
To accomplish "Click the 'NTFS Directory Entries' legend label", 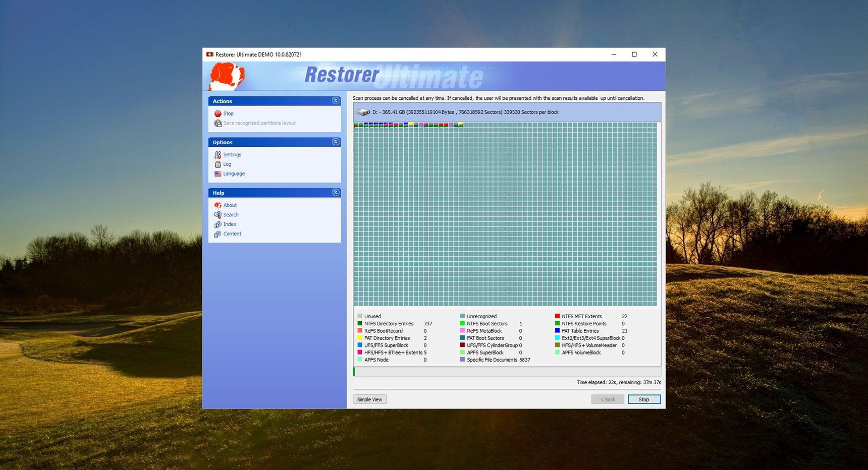I will (389, 324).
